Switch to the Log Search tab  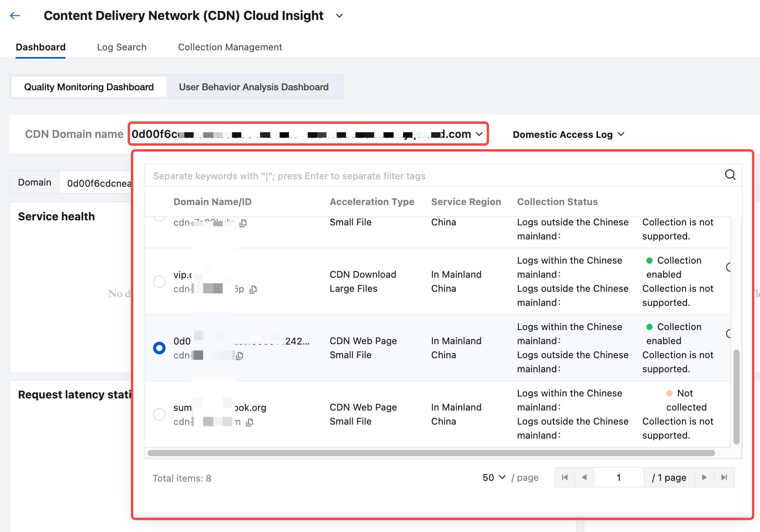(x=121, y=47)
